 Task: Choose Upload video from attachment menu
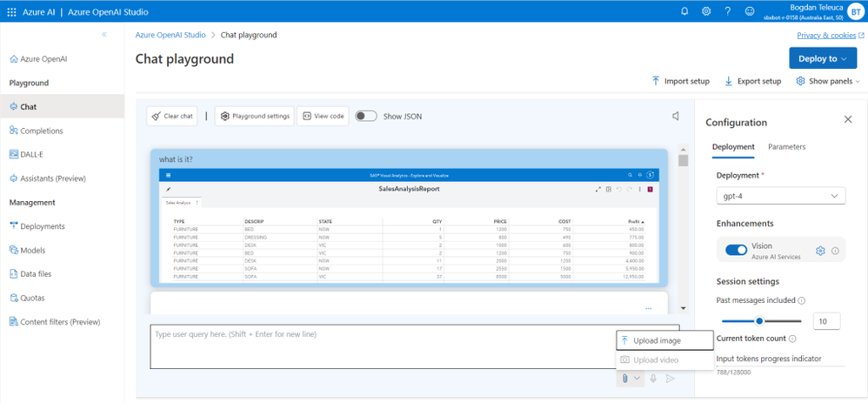664,359
